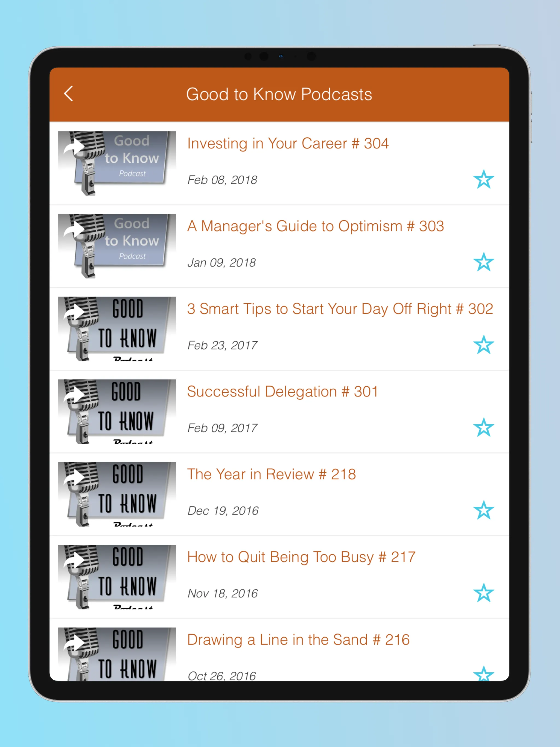Star the Investing in Your Career episode
The height and width of the screenshot is (747, 560).
483,179
